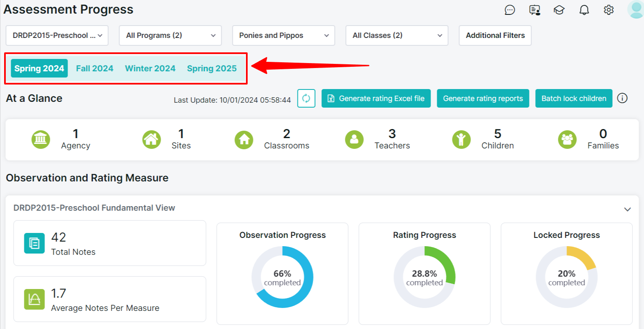Click the Assessment Progress page title
The image size is (644, 329).
pos(68,9)
